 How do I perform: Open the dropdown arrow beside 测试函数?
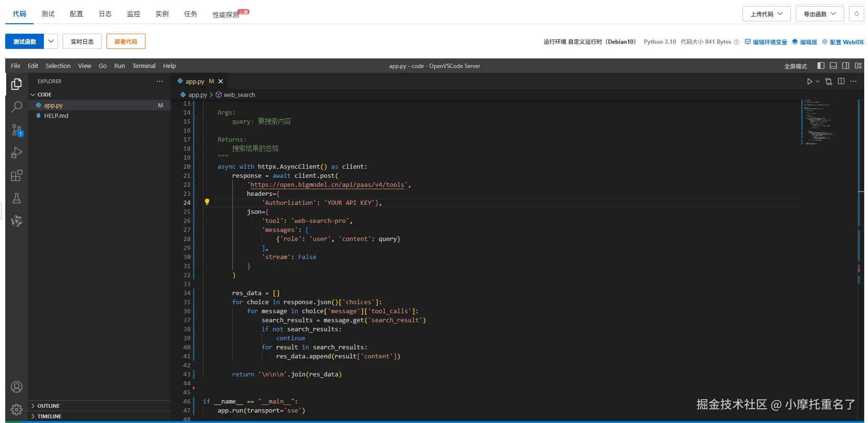(51, 41)
